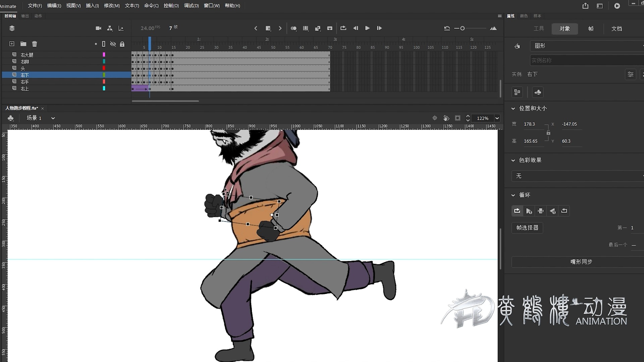Viewport: 644px width, 362px height.
Task: Open the 修改(M) menu
Action: click(112, 6)
